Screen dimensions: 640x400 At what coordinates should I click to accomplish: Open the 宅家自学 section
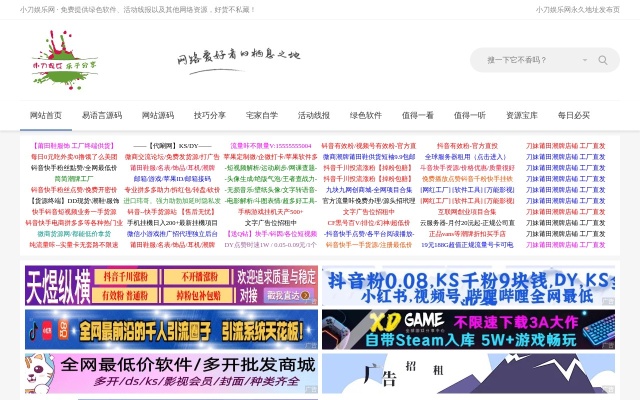click(x=262, y=115)
